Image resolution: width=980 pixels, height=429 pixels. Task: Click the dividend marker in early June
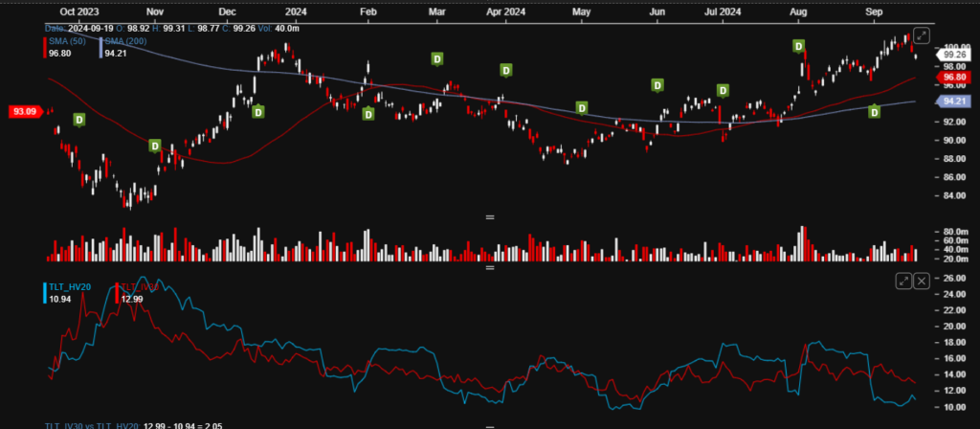pyautogui.click(x=657, y=85)
